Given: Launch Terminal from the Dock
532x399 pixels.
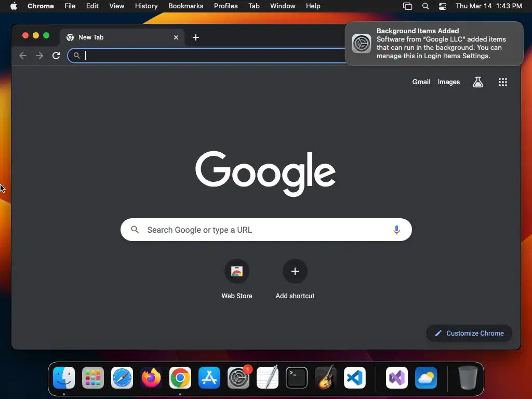Looking at the screenshot, I should 297,378.
